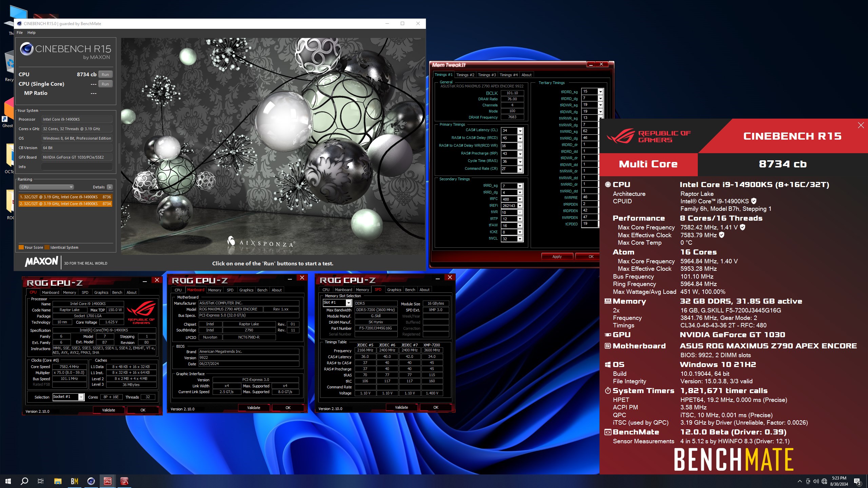Screen dimensions: 868x488
Task: Open volume control in tray
Action: point(816,481)
